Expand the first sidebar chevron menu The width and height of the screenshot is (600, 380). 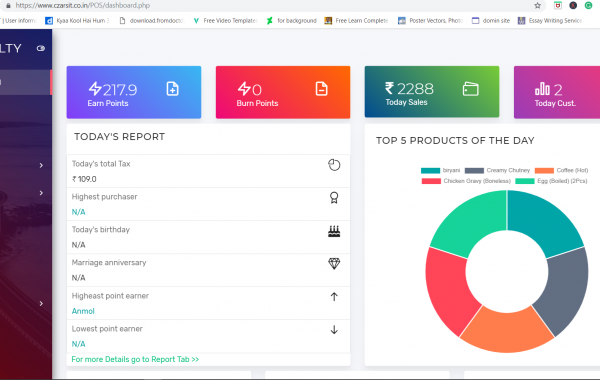pos(41,165)
